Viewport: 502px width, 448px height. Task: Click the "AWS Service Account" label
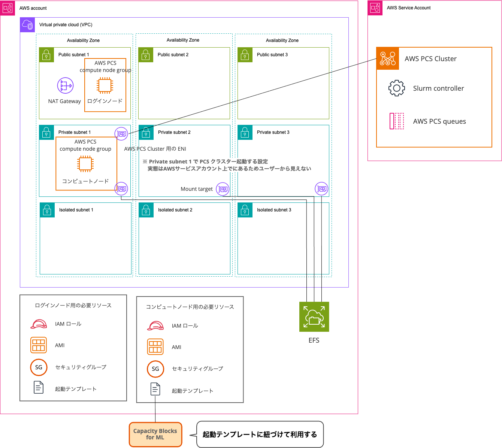tap(409, 8)
